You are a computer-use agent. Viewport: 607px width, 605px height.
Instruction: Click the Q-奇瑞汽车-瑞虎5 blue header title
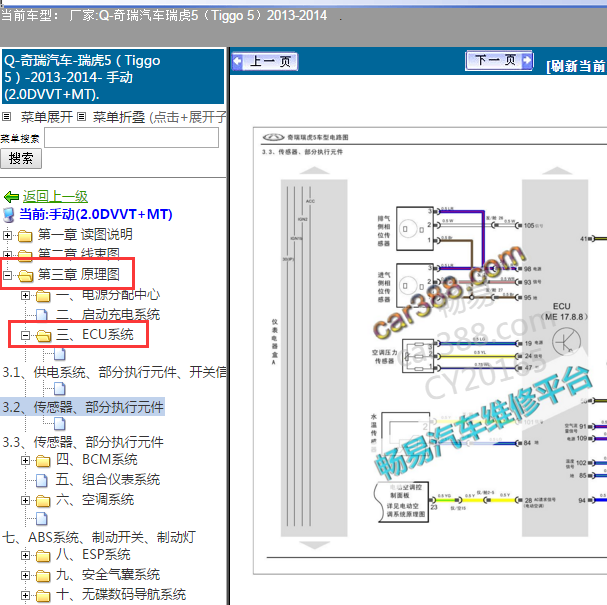point(113,76)
